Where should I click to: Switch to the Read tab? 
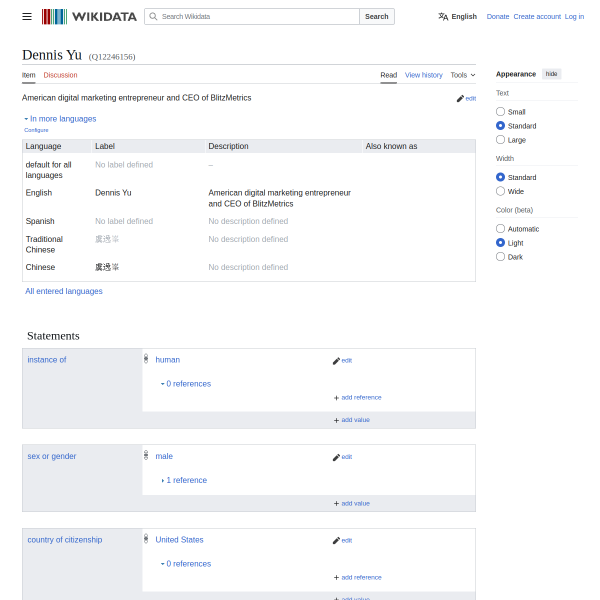point(388,75)
